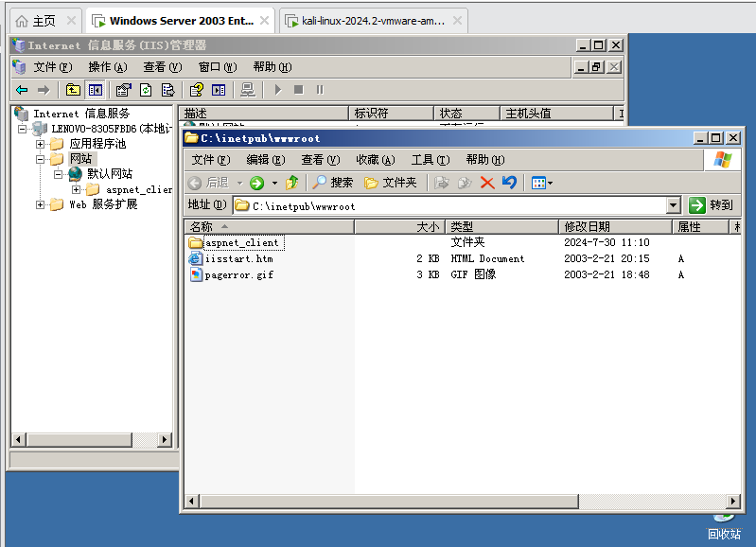Expand the 应用程序池 node
The height and width of the screenshot is (547, 756).
tap(40, 144)
